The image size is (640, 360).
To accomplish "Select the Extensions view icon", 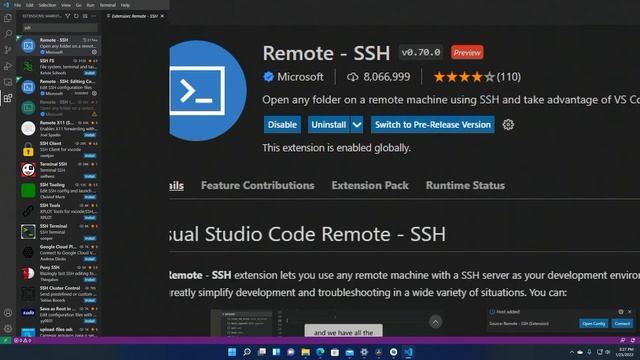I will click(x=8, y=98).
